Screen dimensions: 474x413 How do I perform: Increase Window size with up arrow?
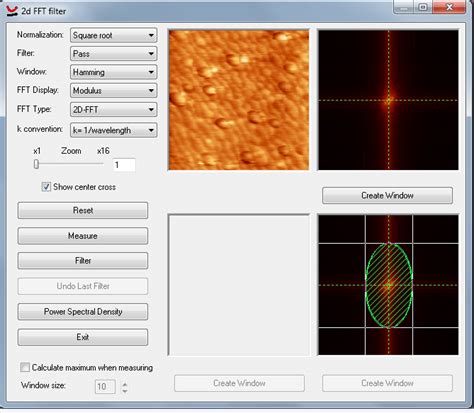click(x=125, y=384)
